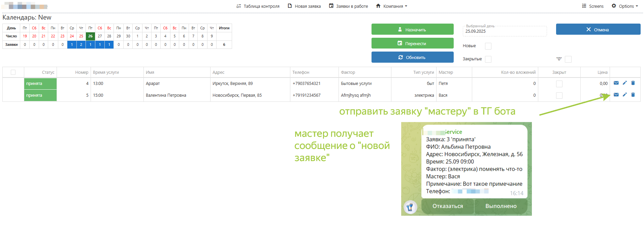Open Заявки в работе
Image resolution: width=644 pixels, height=247 pixels.
[349, 6]
